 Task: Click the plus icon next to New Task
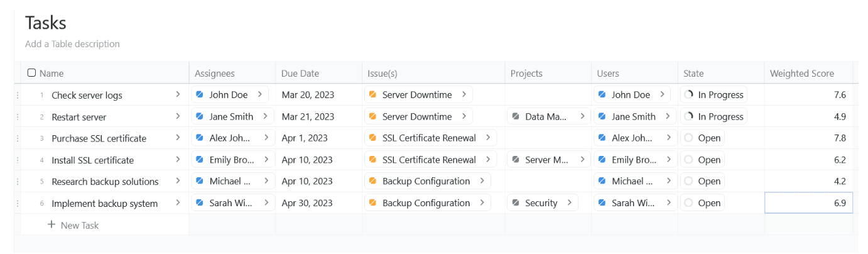[52, 225]
